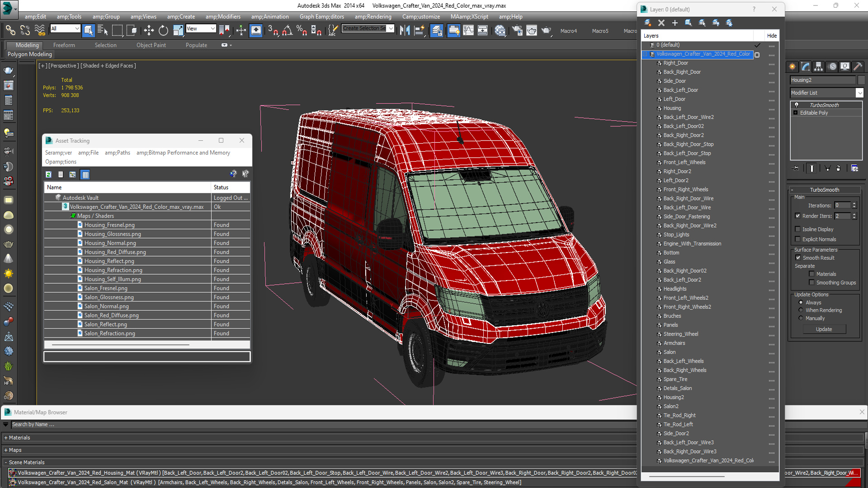
Task: Click Polygon Modeling panel button
Action: click(x=30, y=54)
